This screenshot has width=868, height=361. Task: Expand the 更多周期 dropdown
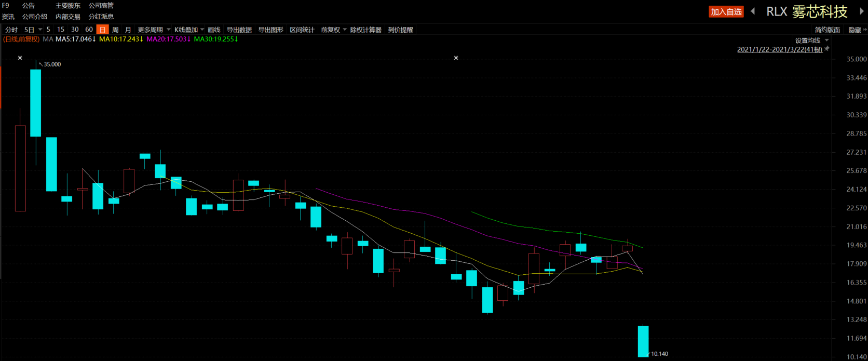(154, 30)
